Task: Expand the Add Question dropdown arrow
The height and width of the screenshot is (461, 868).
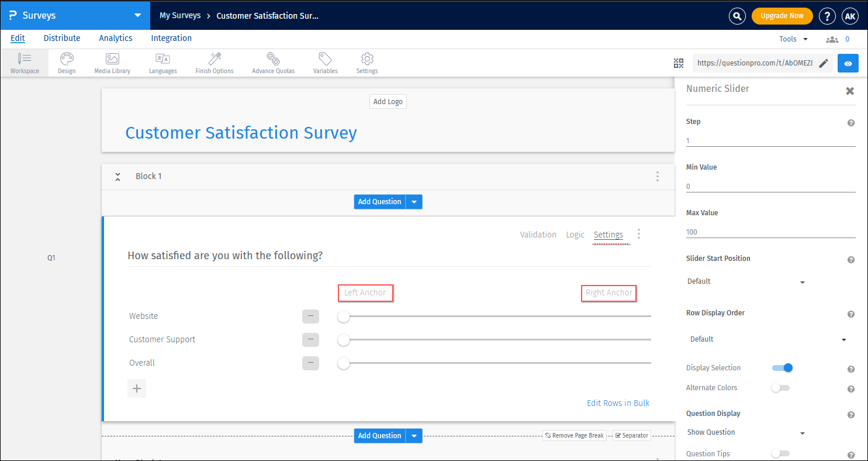Action: click(x=414, y=201)
